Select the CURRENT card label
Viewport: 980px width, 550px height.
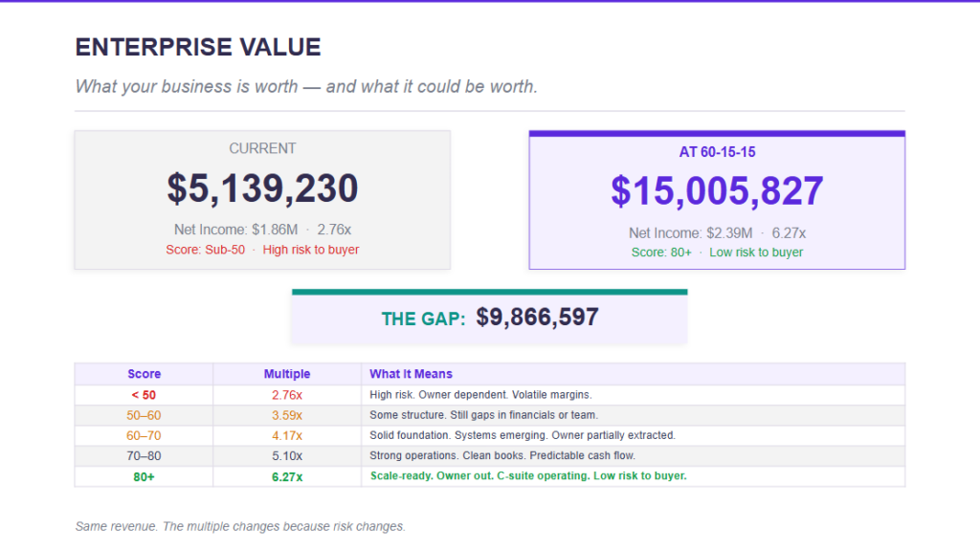click(262, 148)
